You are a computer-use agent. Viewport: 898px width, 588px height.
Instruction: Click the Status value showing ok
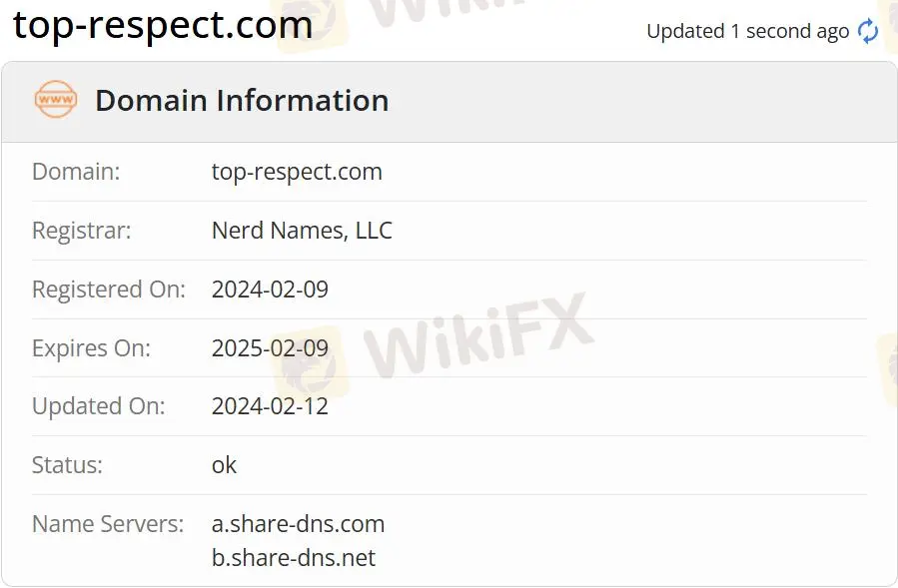pyautogui.click(x=224, y=465)
